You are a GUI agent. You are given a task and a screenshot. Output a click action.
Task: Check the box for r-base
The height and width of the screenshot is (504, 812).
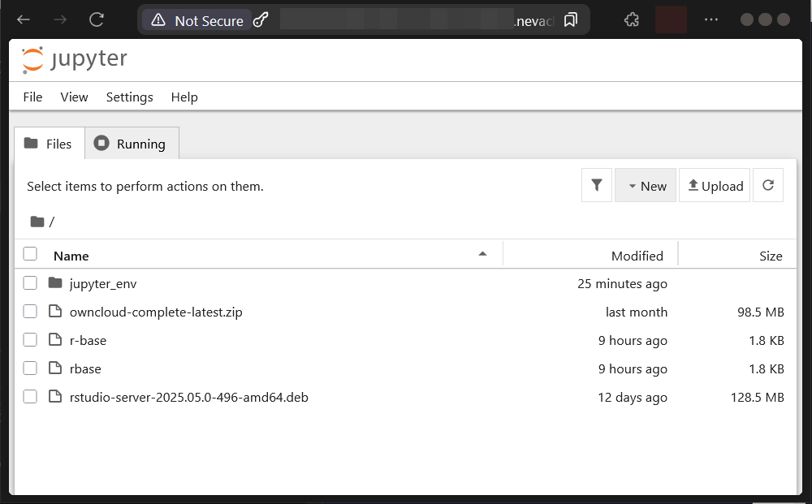pos(30,340)
